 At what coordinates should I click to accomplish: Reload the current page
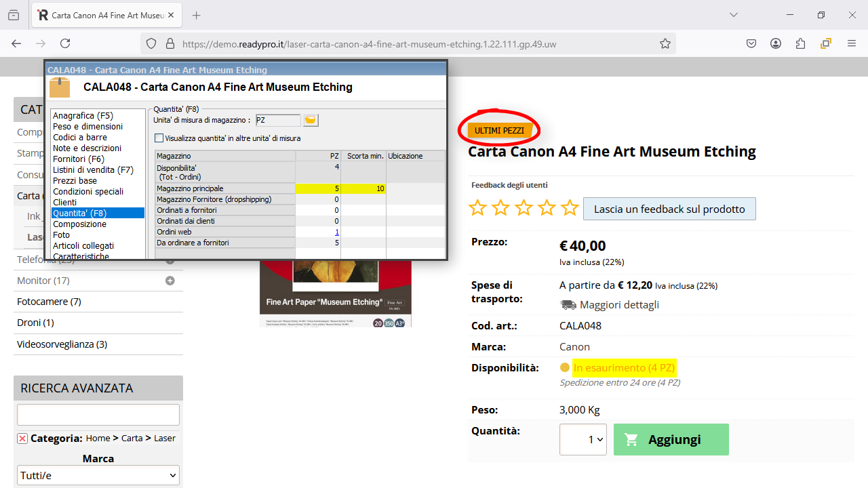65,43
